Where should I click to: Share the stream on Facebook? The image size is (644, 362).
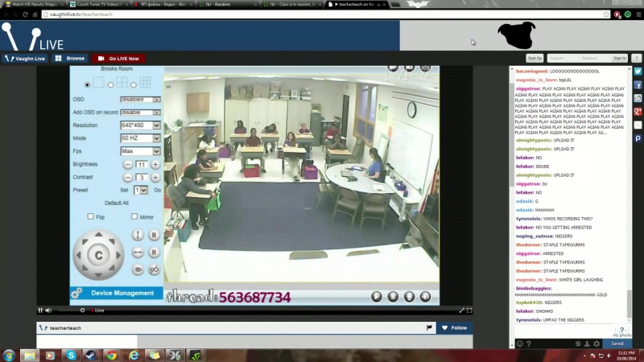(x=638, y=85)
